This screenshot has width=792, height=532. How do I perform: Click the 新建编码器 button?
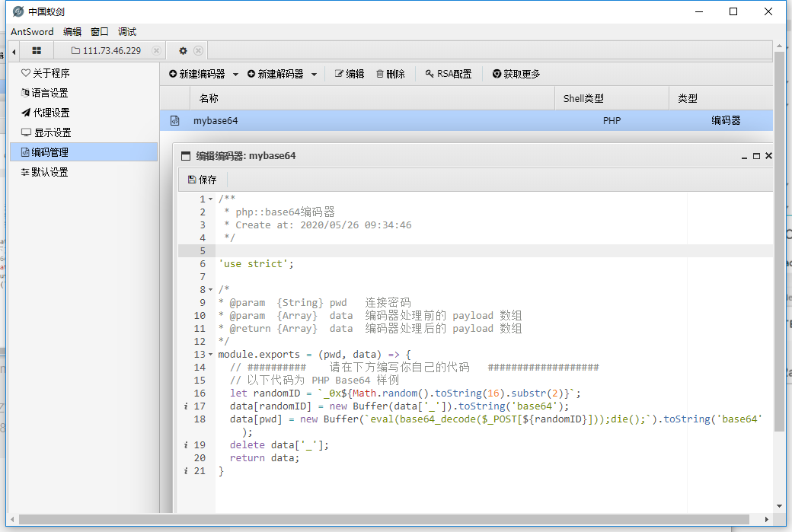[197, 74]
